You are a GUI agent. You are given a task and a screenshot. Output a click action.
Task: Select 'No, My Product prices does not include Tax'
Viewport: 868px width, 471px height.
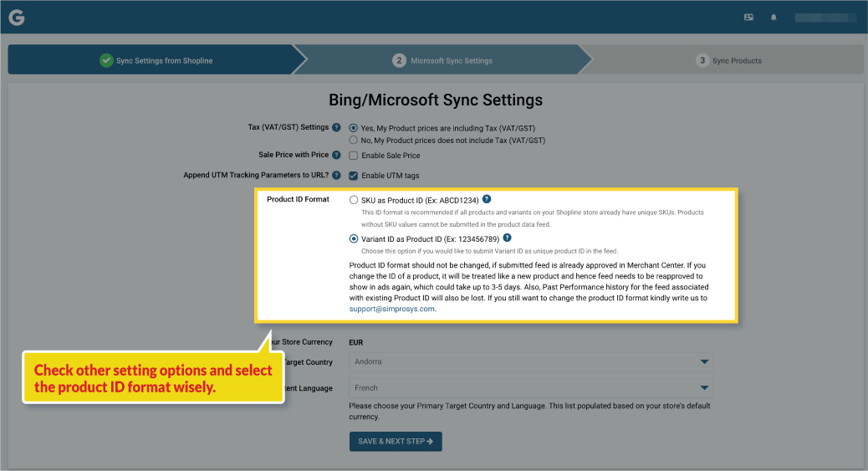pyautogui.click(x=353, y=141)
